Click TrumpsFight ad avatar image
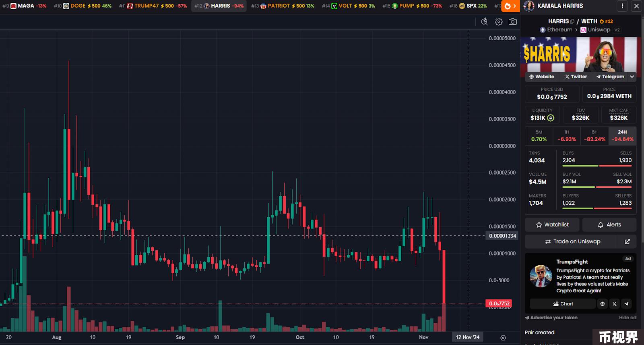The height and width of the screenshot is (345, 644). pyautogui.click(x=541, y=276)
